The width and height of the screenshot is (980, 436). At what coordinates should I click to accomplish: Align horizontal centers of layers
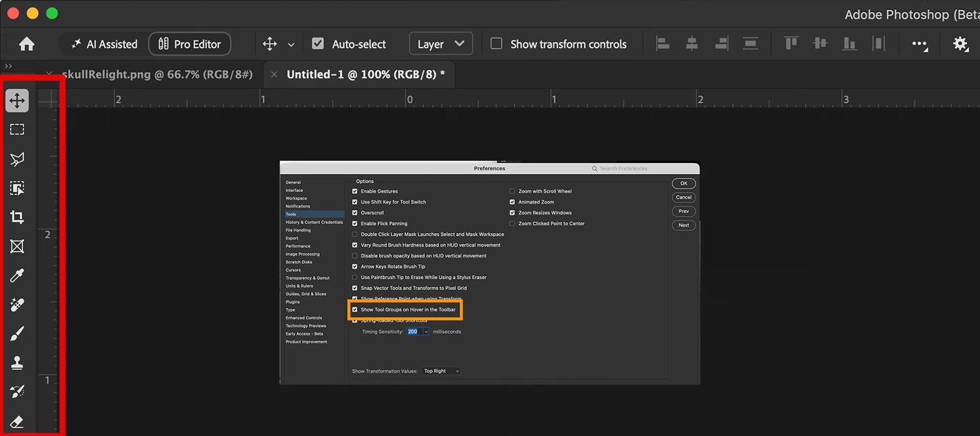(691, 44)
